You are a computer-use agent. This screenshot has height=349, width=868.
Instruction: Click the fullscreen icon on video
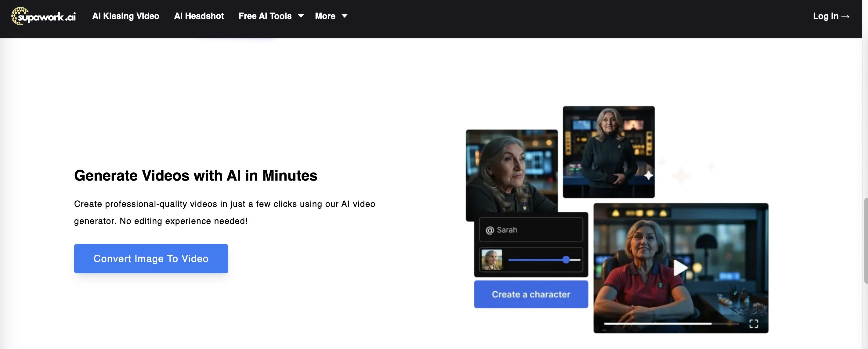pyautogui.click(x=754, y=324)
